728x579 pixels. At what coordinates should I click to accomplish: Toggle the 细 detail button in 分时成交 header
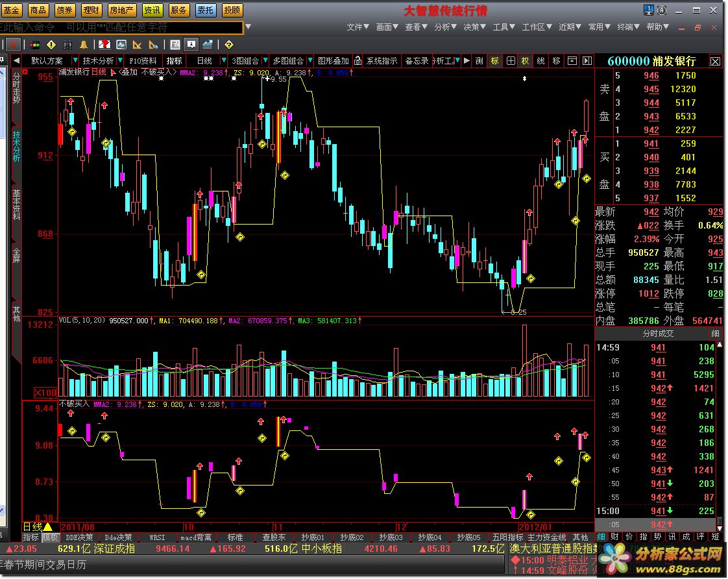(715, 334)
